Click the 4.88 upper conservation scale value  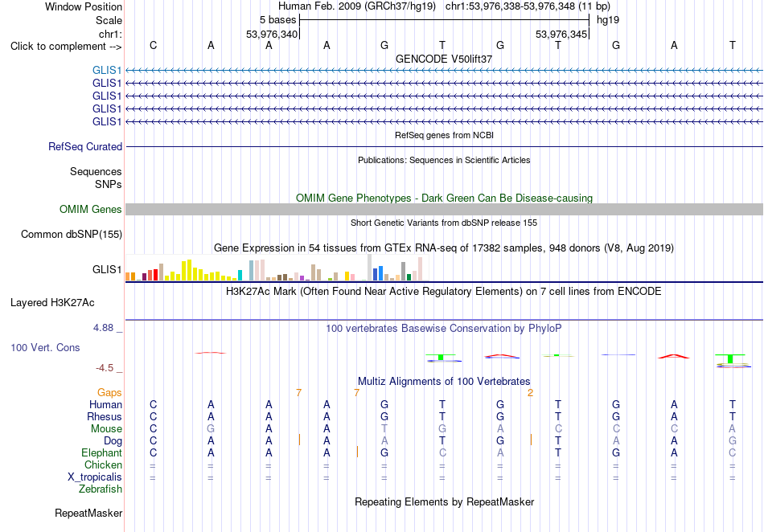[x=103, y=328]
